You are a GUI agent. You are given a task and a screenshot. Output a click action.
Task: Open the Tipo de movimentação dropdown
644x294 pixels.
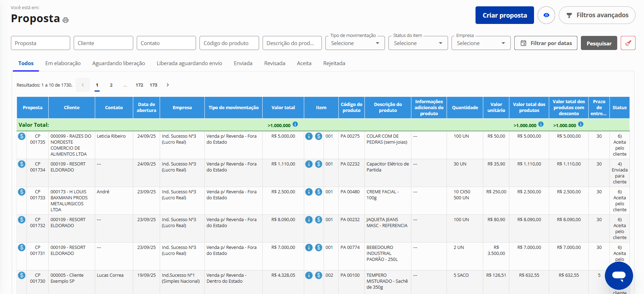[355, 43]
